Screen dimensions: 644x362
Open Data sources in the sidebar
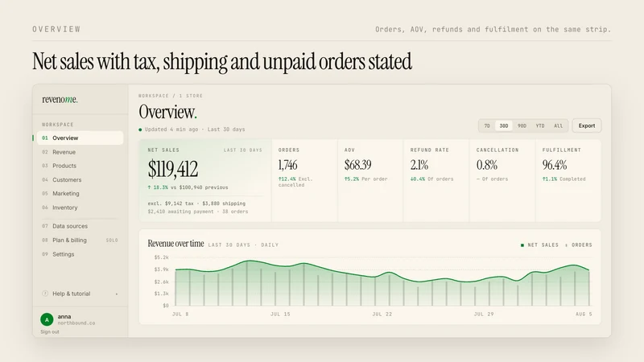tap(80, 226)
